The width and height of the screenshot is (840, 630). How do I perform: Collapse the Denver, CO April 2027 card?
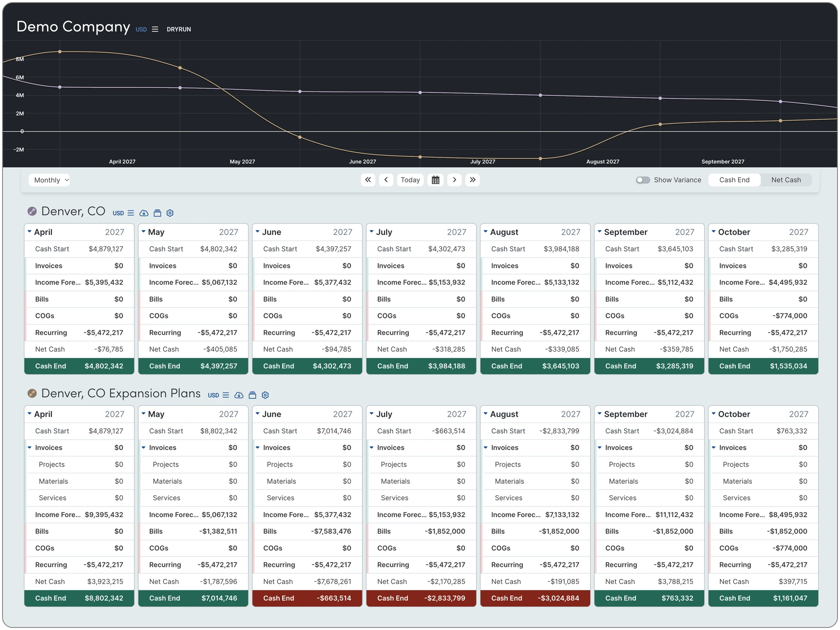pos(29,232)
